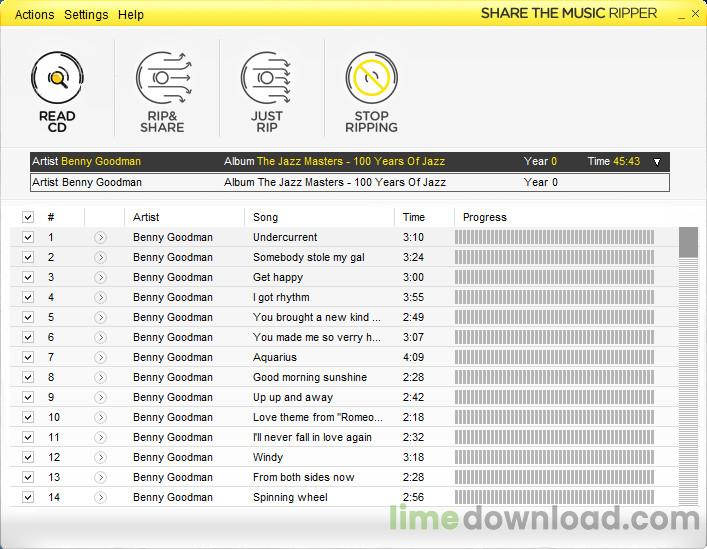Click play arrow for Get happy

(101, 277)
